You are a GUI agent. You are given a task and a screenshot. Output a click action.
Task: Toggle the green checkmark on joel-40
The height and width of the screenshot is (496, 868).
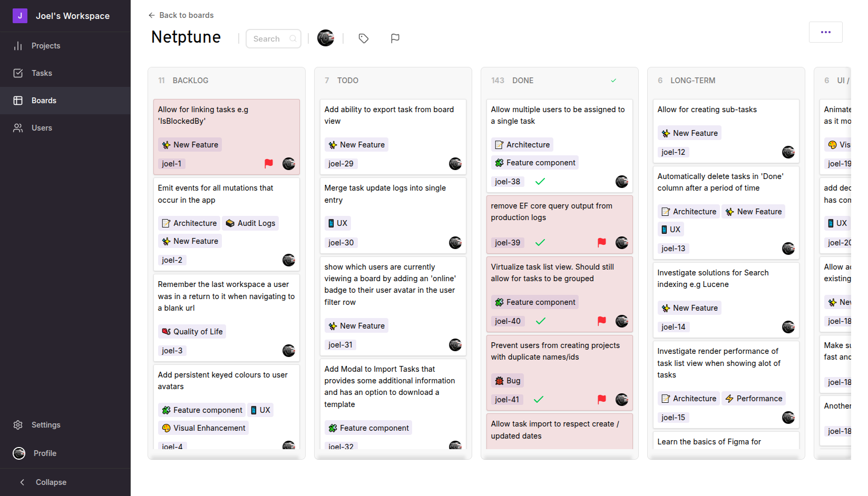coord(541,321)
